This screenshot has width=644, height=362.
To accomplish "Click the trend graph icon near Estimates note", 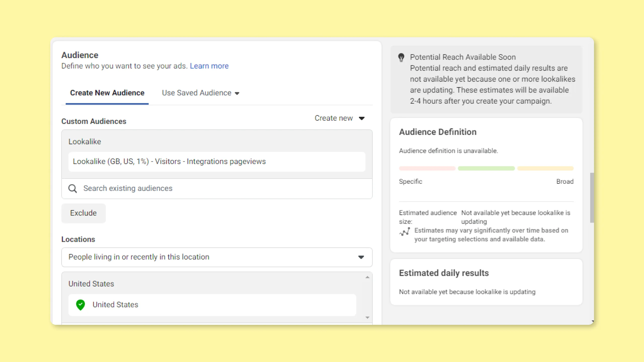I will (x=405, y=232).
